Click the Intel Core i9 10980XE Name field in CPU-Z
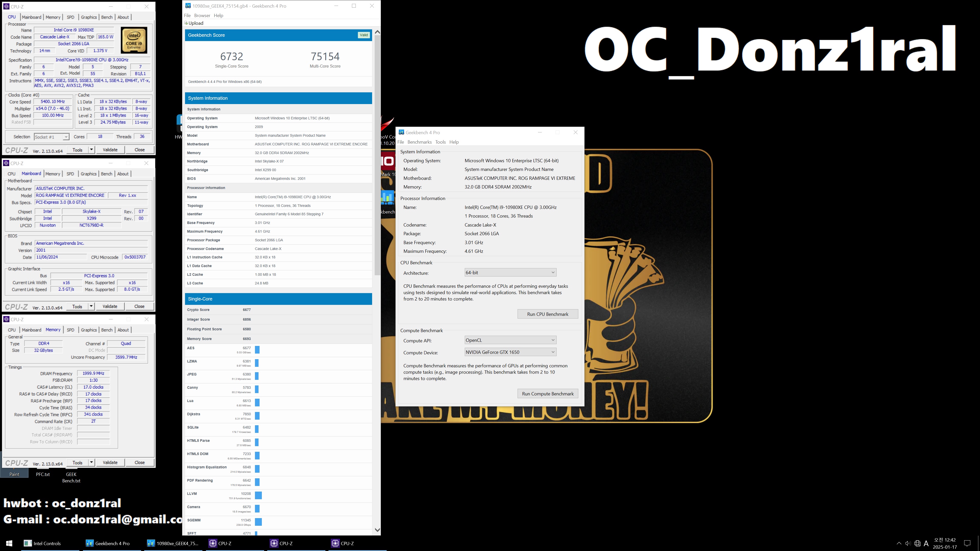Screen dimensions: 980x551 pyautogui.click(x=74, y=30)
